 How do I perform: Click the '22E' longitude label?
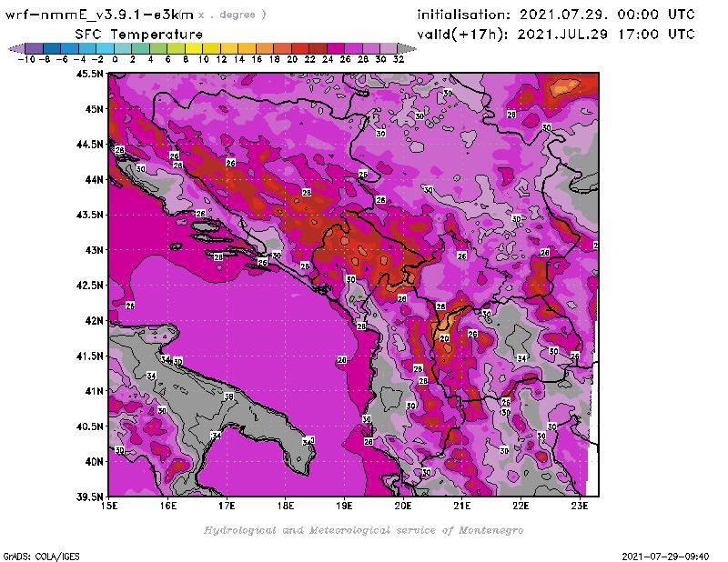(521, 506)
